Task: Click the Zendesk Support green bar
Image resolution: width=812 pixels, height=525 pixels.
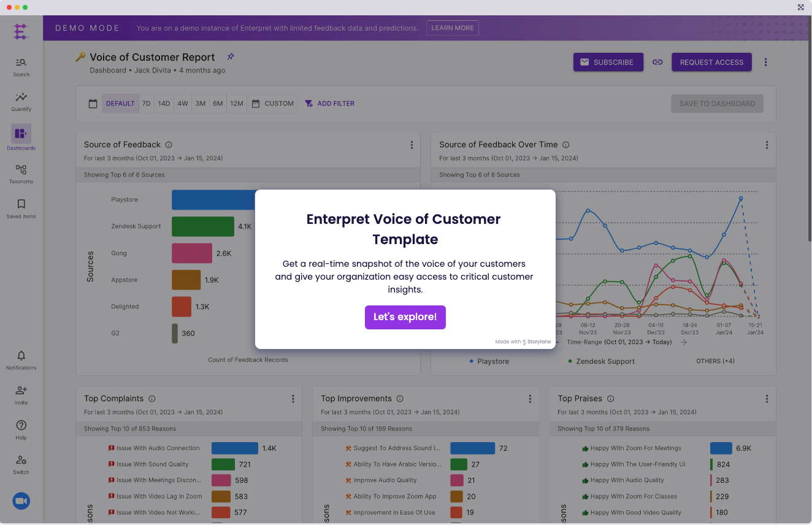Action: pyautogui.click(x=203, y=226)
